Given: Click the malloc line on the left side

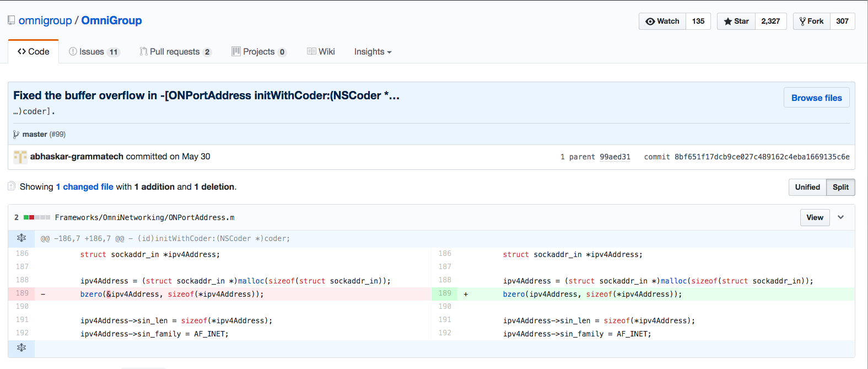Looking at the screenshot, I should coord(235,281).
